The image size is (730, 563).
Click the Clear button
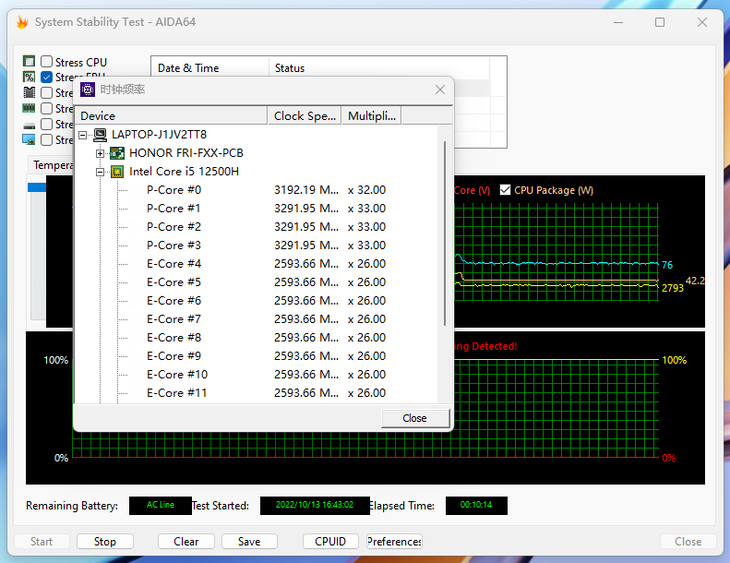pos(186,542)
